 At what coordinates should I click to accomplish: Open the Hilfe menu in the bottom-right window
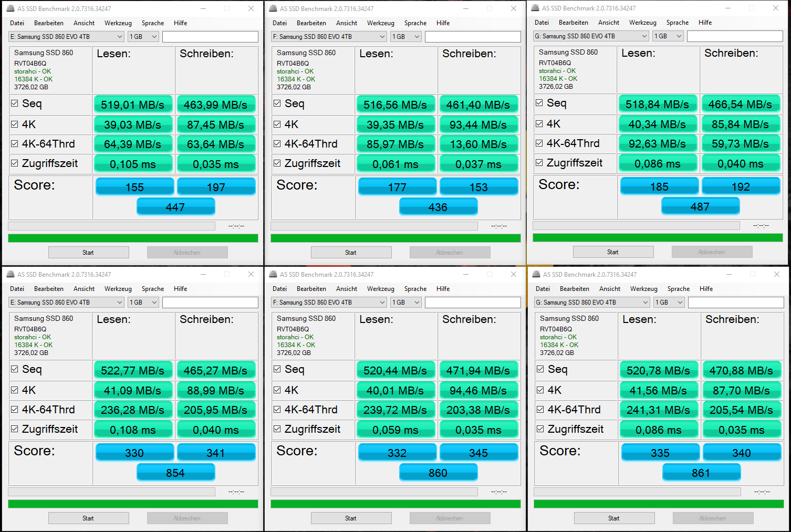pyautogui.click(x=706, y=288)
